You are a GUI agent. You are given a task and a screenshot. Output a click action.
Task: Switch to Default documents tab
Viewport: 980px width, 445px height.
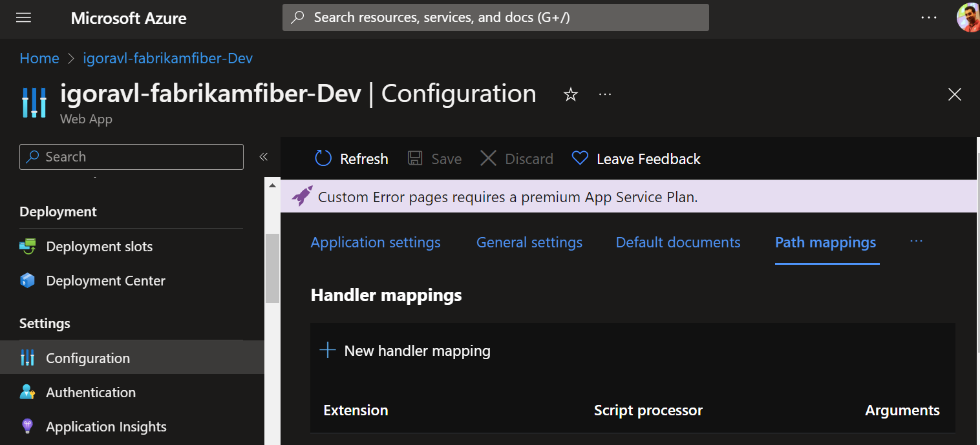click(x=678, y=243)
